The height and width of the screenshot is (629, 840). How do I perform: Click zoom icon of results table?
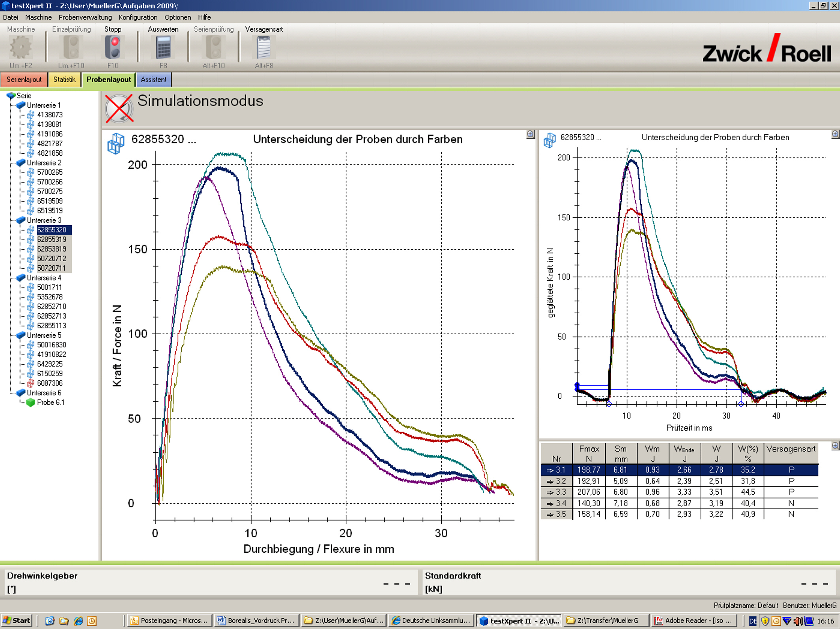(835, 446)
